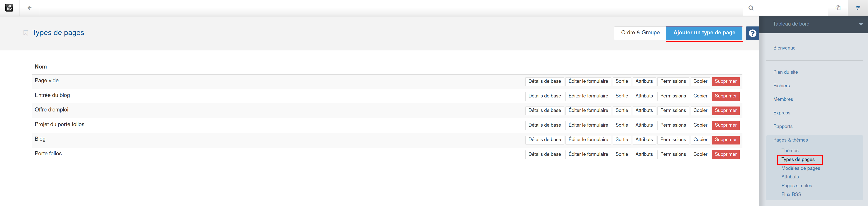This screenshot has height=206, width=868.
Task: Open Ordre & Groupe
Action: pyautogui.click(x=640, y=33)
